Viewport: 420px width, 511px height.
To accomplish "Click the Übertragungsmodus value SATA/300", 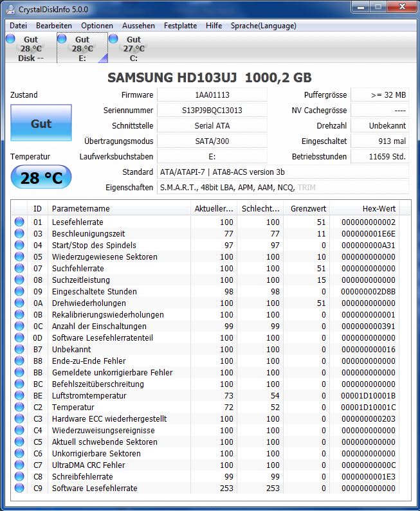I will click(212, 141).
